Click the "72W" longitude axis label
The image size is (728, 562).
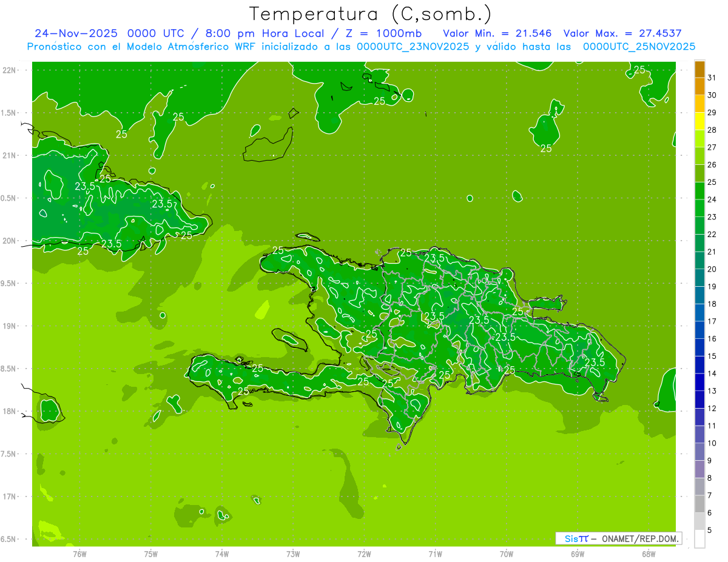click(x=364, y=554)
